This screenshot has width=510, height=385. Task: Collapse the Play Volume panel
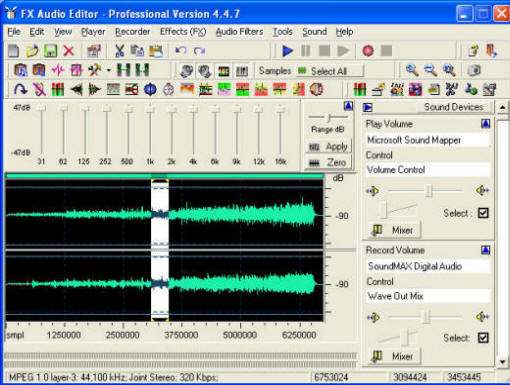(x=485, y=124)
